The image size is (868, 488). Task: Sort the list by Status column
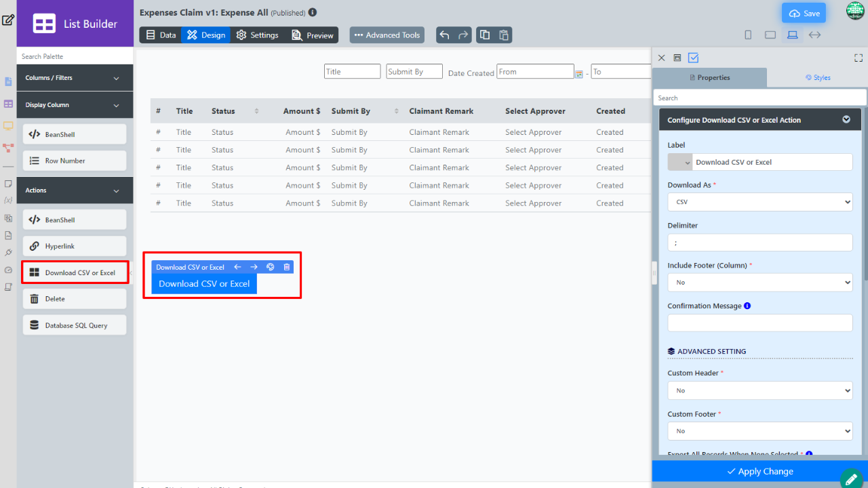(256, 111)
